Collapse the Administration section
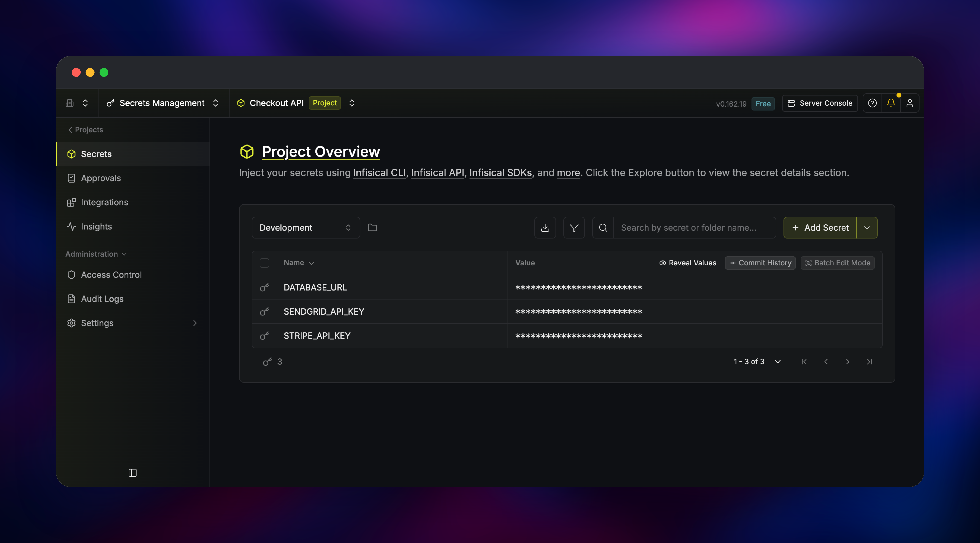This screenshot has height=543, width=980. click(96, 254)
